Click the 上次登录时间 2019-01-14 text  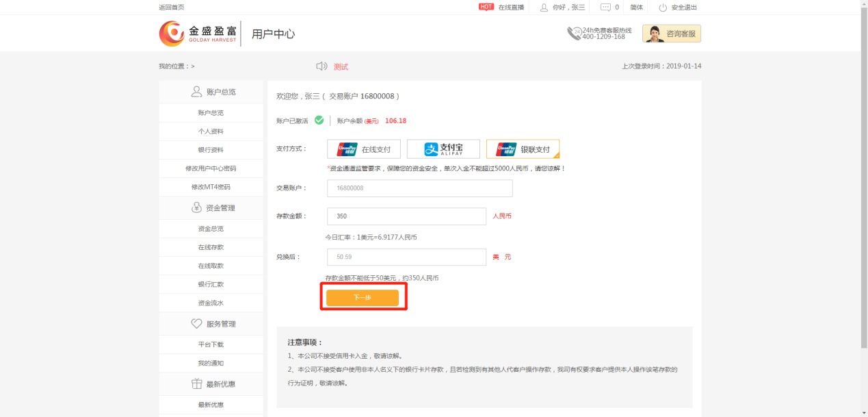click(661, 66)
